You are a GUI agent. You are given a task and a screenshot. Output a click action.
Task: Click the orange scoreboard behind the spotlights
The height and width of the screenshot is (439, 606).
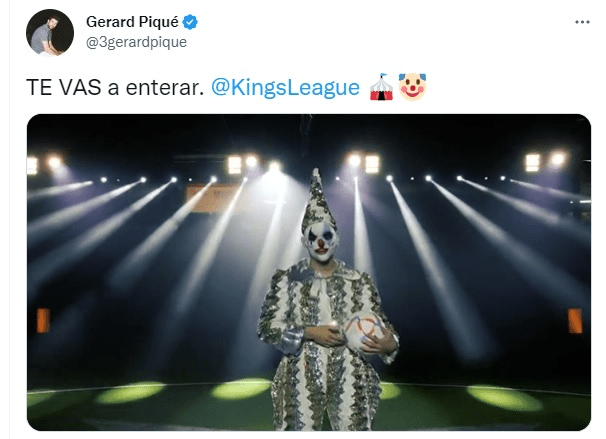(x=212, y=199)
